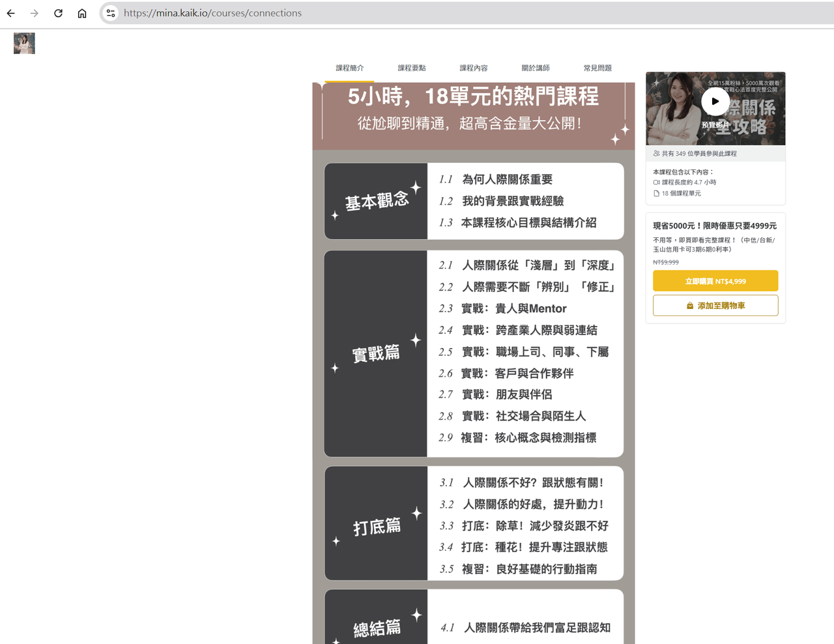The height and width of the screenshot is (644, 834).
Task: Click lesson 2.4 跨產業人際與弱連結
Action: pos(518,330)
